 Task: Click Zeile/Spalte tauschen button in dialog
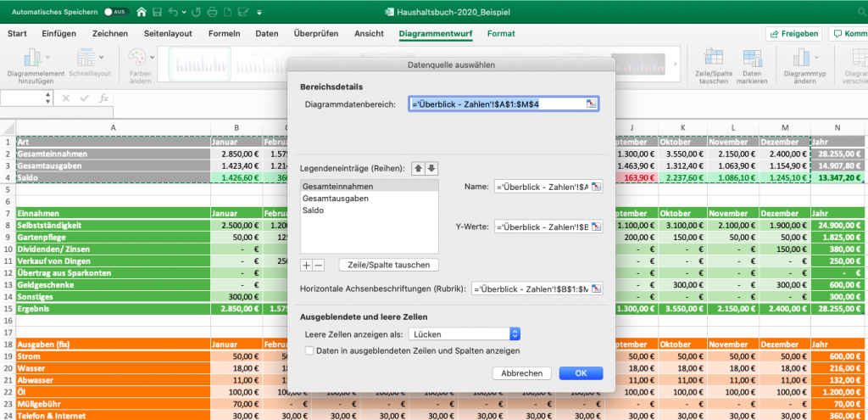tap(388, 265)
